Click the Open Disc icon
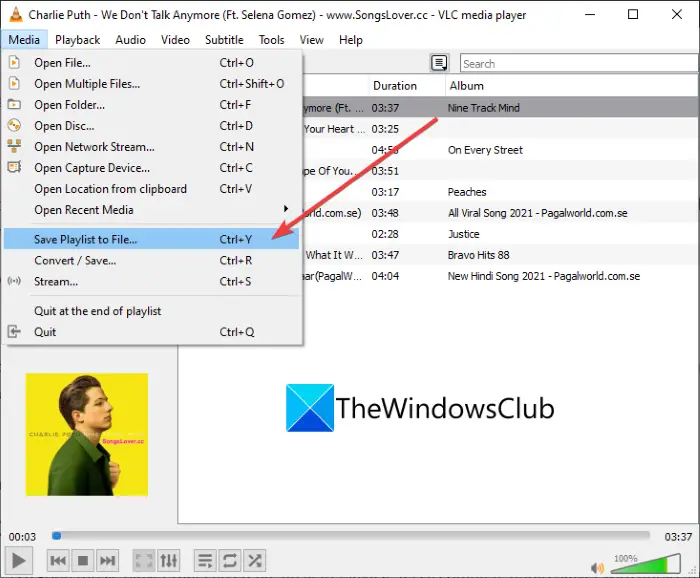 (x=14, y=125)
